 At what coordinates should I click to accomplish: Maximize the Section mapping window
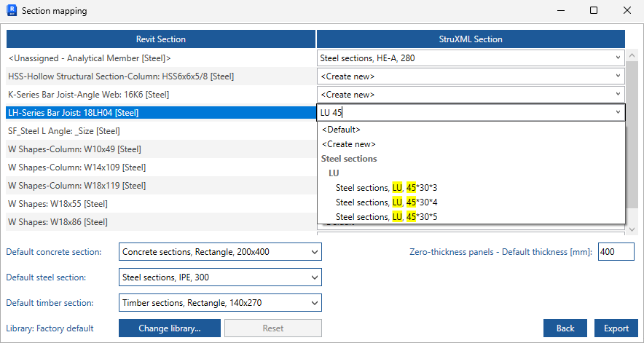pyautogui.click(x=594, y=11)
